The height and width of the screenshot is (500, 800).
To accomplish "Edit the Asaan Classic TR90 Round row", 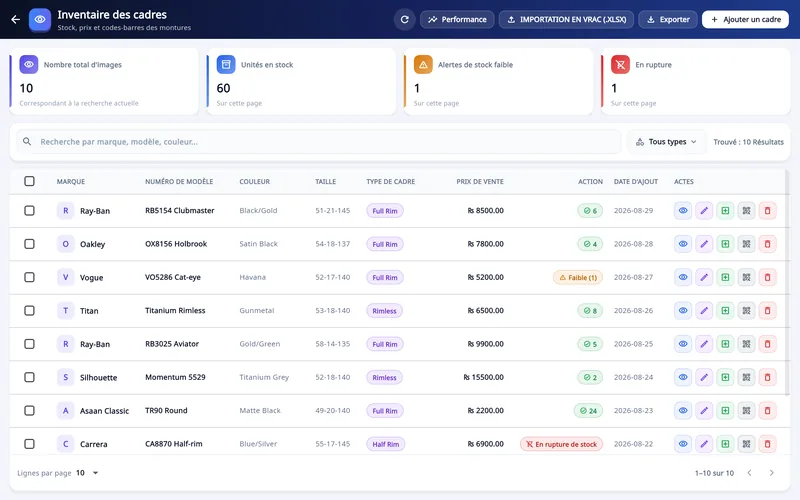I will tap(704, 411).
